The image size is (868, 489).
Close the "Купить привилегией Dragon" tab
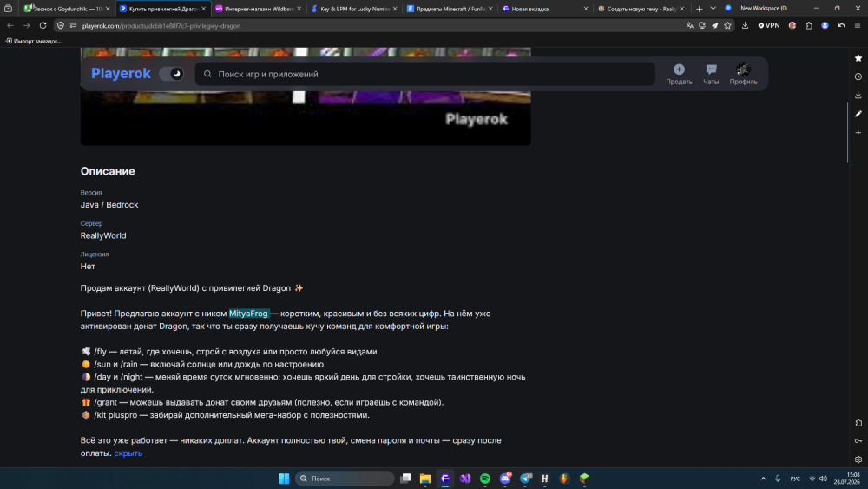click(x=204, y=9)
